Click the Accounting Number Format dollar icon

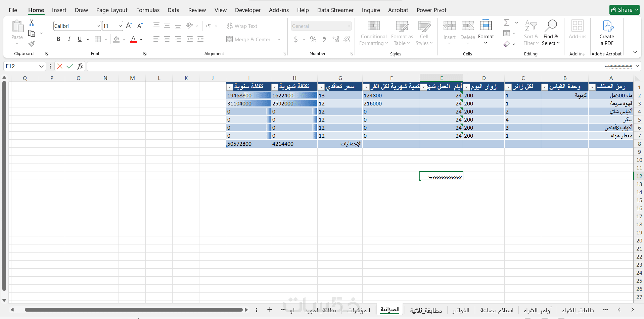pos(296,39)
